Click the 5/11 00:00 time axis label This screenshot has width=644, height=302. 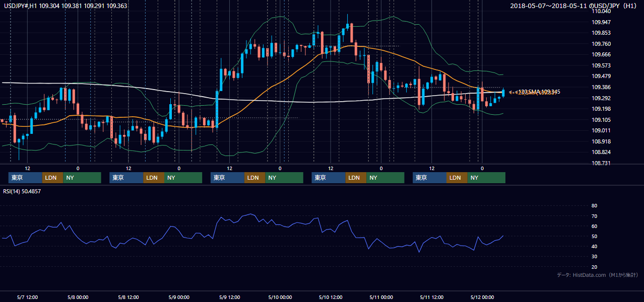[381, 297]
